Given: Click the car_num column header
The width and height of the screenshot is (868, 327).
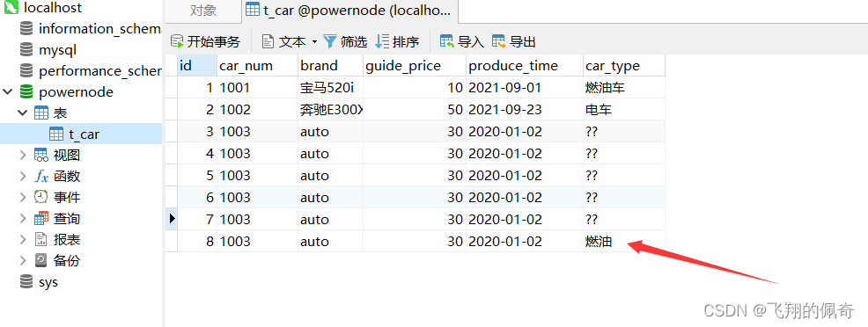Looking at the screenshot, I should coord(257,66).
